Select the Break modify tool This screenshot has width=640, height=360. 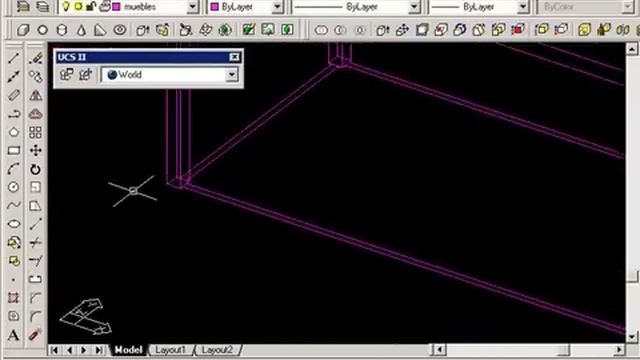(36, 280)
